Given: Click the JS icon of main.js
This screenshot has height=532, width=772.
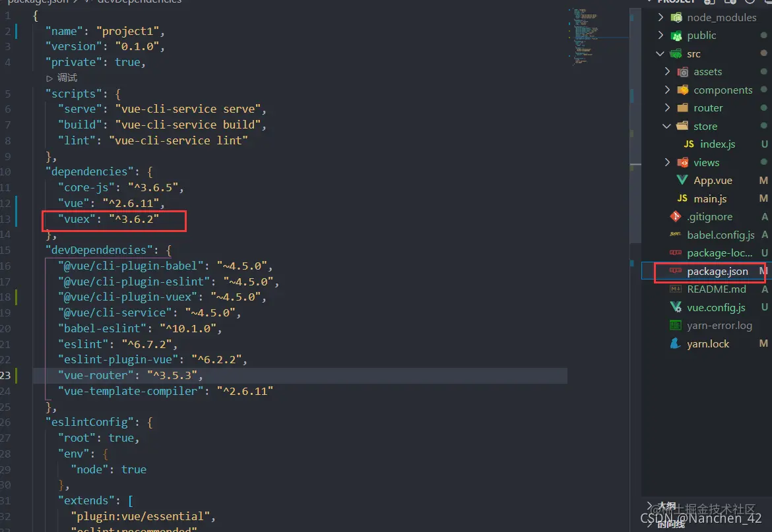Looking at the screenshot, I should pyautogui.click(x=682, y=198).
